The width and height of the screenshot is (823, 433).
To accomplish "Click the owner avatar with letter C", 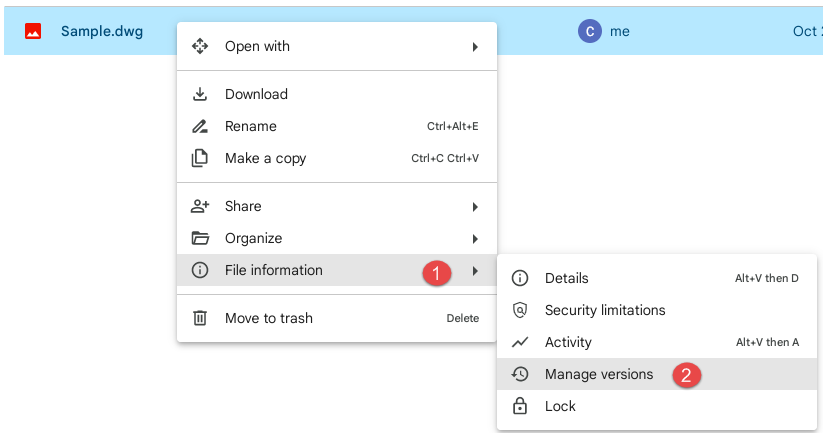I will pyautogui.click(x=590, y=31).
